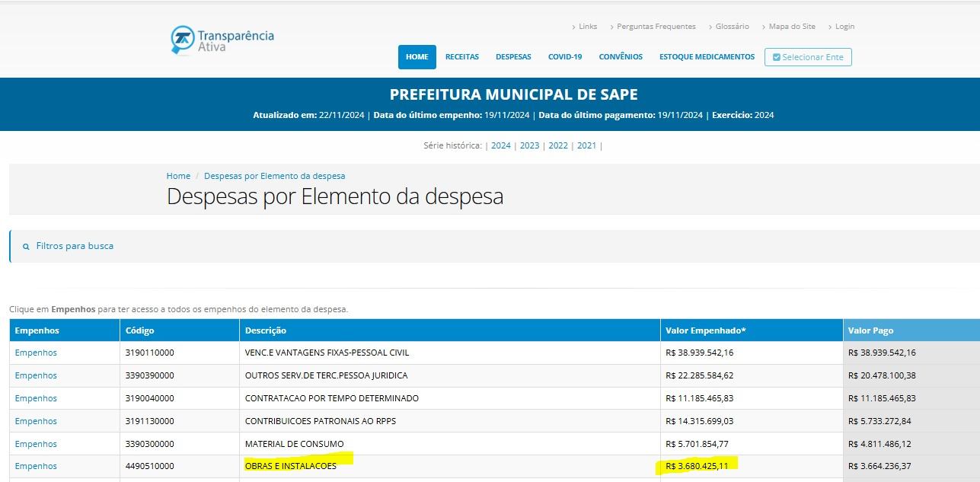Open Empenhos for OBRAS E INSTALACOES
The image size is (980, 482).
(x=36, y=466)
